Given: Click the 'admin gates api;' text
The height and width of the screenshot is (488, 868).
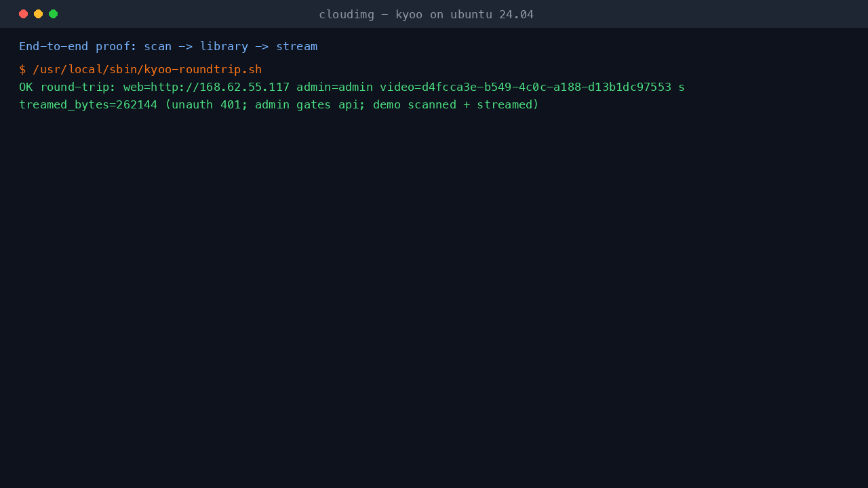Looking at the screenshot, I should [x=311, y=104].
